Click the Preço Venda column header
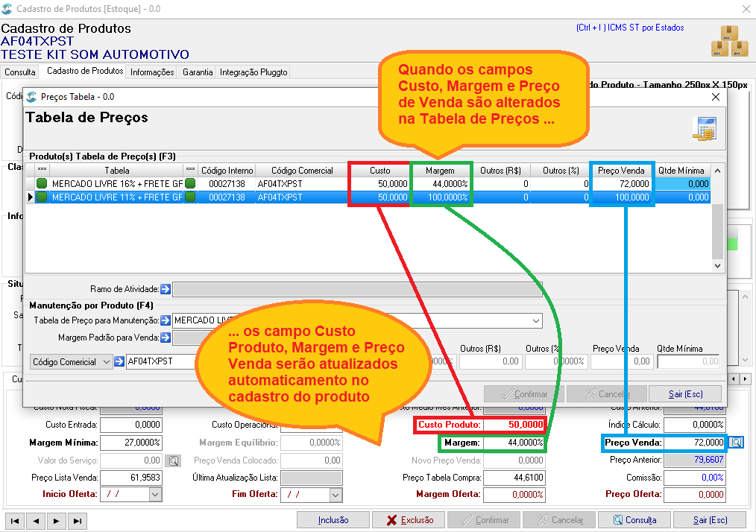The height and width of the screenshot is (532, 756). [621, 171]
